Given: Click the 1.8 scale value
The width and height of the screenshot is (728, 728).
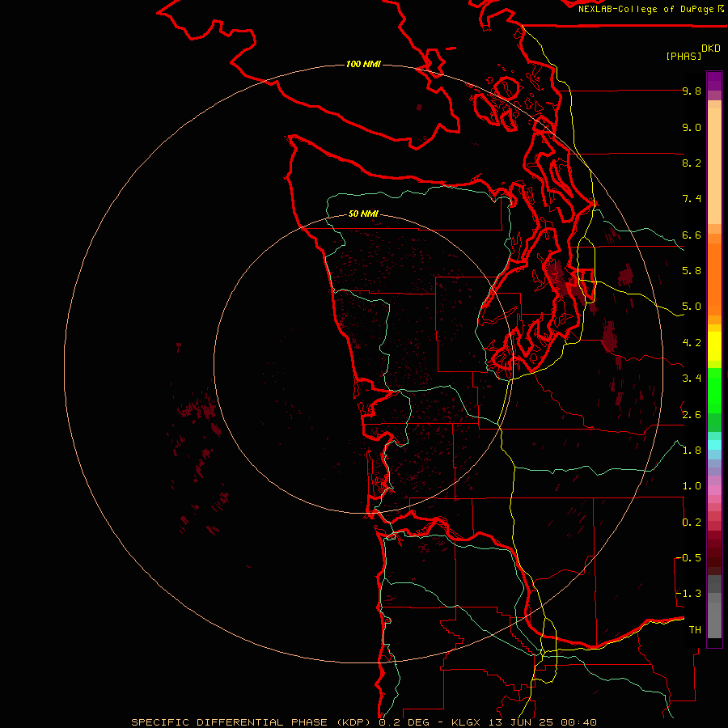Looking at the screenshot, I should [692, 451].
